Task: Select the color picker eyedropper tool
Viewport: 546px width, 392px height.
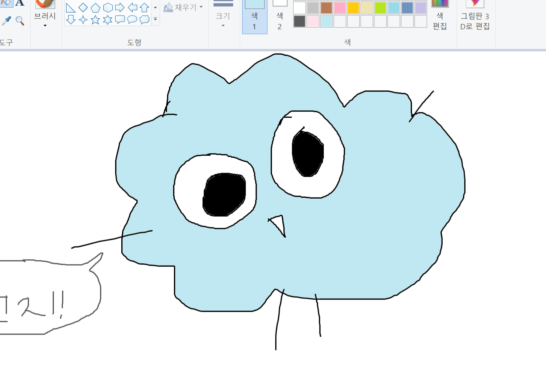Action: pyautogui.click(x=6, y=20)
